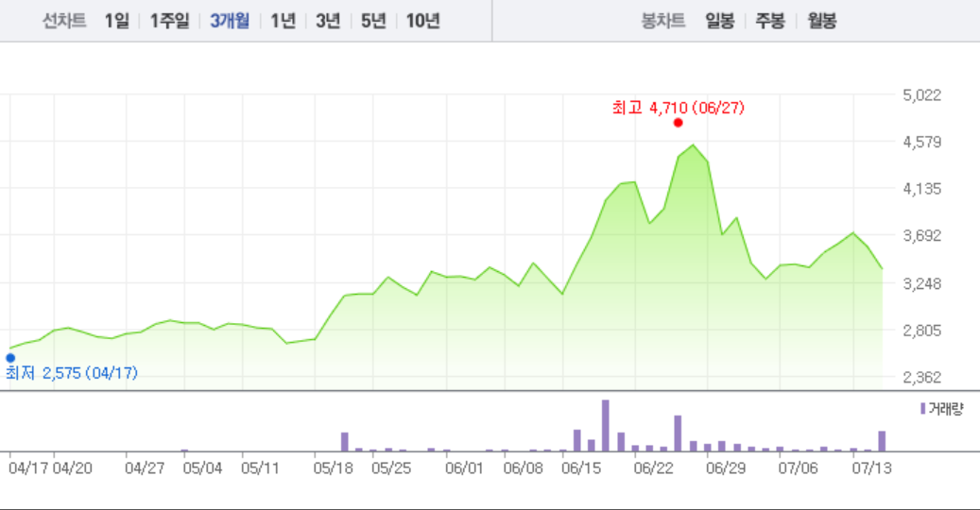Switch to the 3년 chart range

(x=328, y=21)
